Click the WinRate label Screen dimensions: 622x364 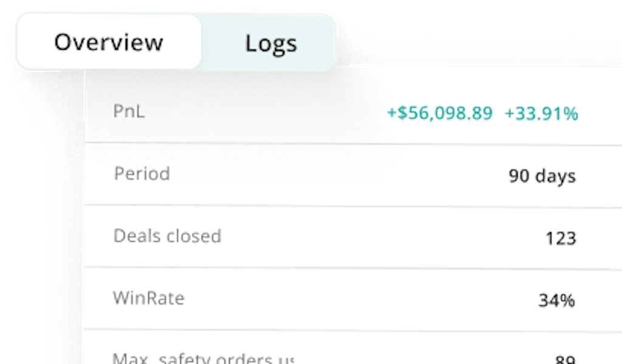pos(149,298)
